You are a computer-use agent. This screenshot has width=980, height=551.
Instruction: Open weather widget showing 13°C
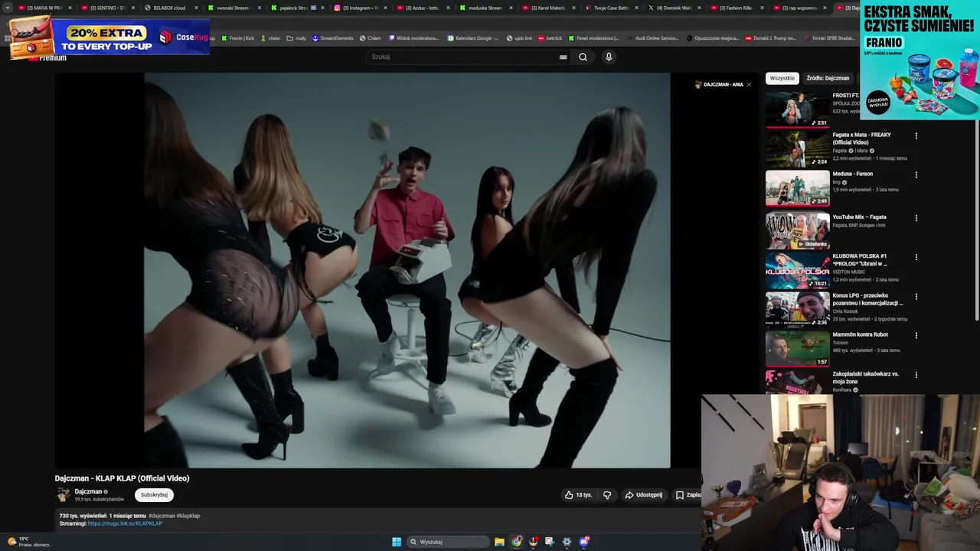tap(29, 542)
